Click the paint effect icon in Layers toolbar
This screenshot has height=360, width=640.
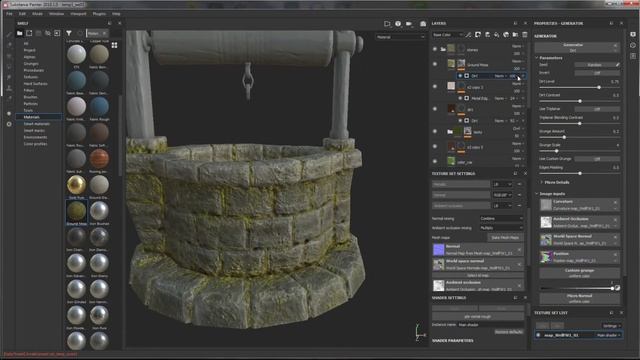(469, 35)
